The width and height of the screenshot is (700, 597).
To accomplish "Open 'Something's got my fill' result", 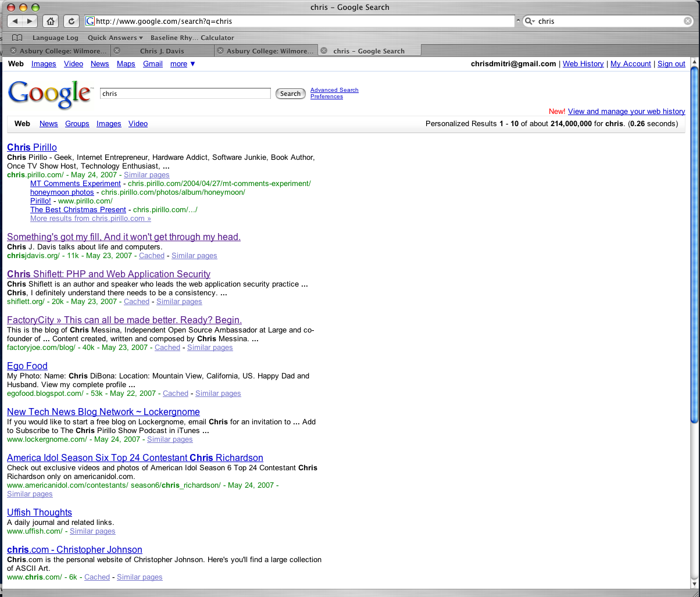I will 124,237.
